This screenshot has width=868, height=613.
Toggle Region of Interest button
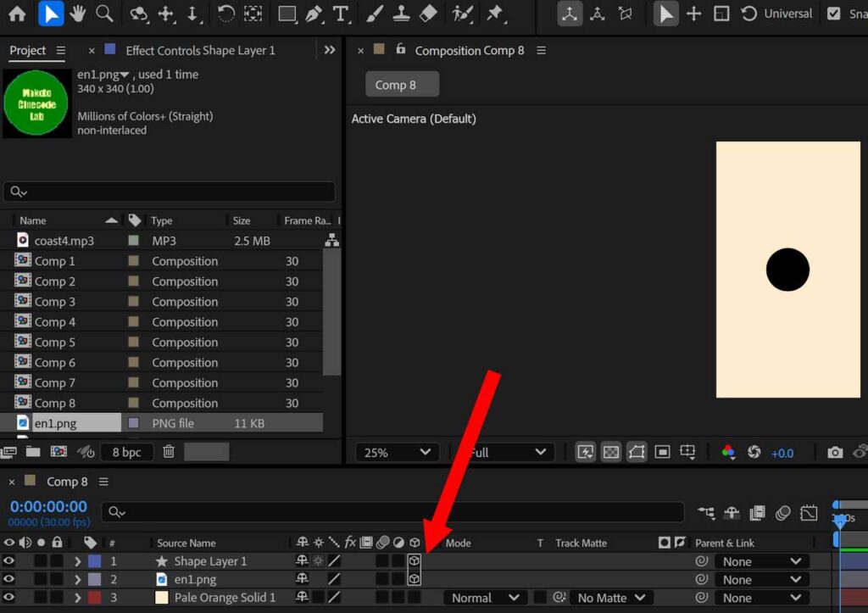662,453
